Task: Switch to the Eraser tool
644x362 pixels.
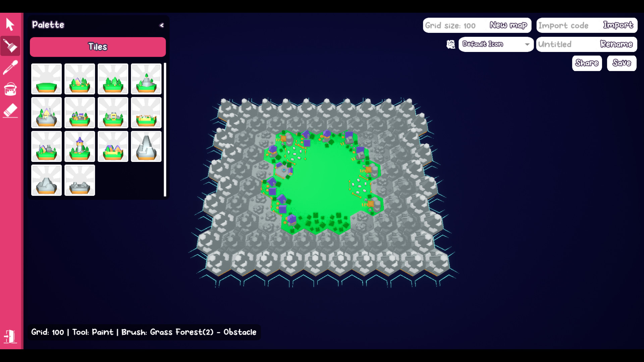Action: pos(10,111)
